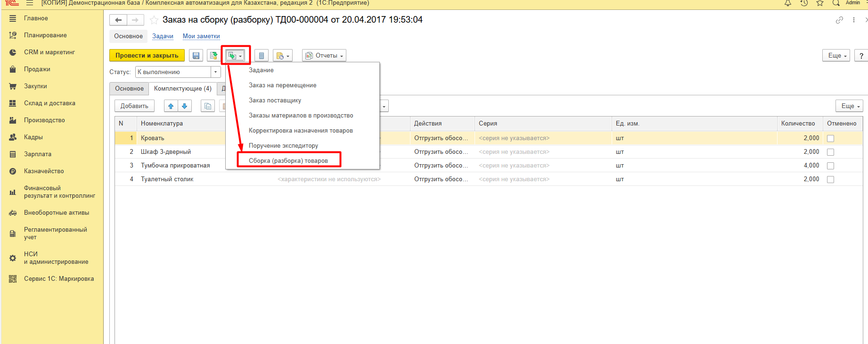Go back using the left arrow button
Image resolution: width=868 pixels, height=344 pixels.
click(118, 20)
